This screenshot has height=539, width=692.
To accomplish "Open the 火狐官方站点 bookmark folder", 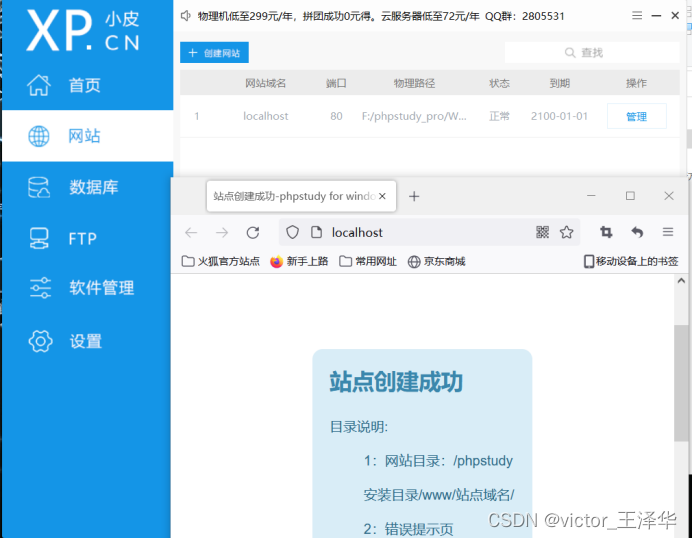I will (221, 261).
